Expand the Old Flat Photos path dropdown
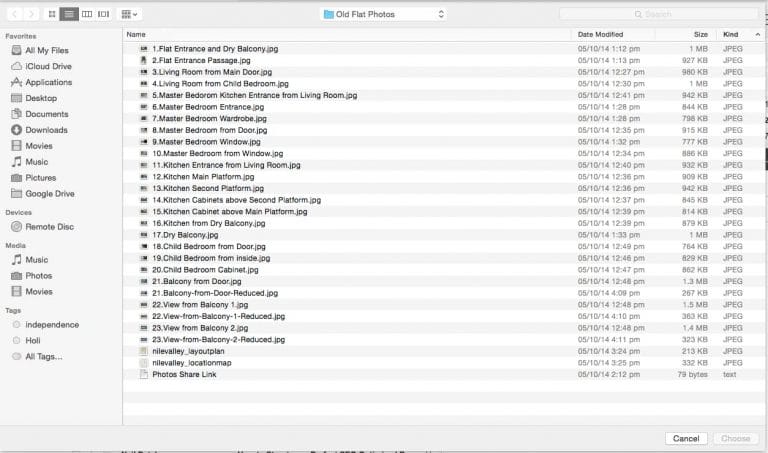This screenshot has width=768, height=453. point(383,14)
